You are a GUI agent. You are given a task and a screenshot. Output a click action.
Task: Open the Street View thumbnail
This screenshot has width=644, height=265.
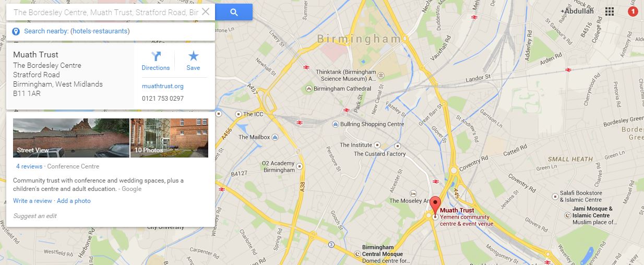pyautogui.click(x=71, y=138)
